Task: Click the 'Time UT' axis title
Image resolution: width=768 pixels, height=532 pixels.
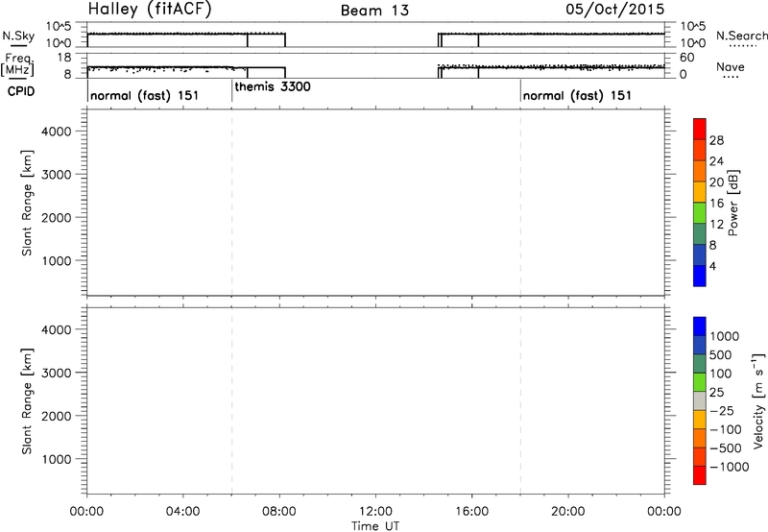Action: click(x=375, y=526)
